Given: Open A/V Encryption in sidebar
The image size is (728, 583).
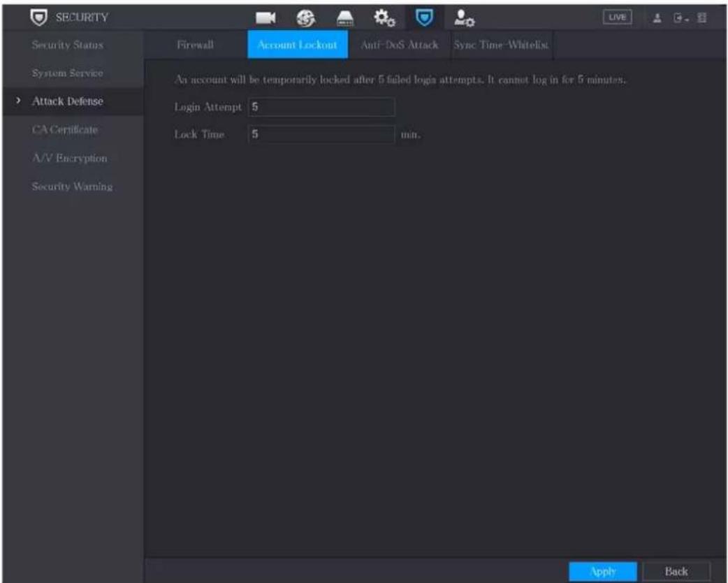Looking at the screenshot, I should coord(70,158).
